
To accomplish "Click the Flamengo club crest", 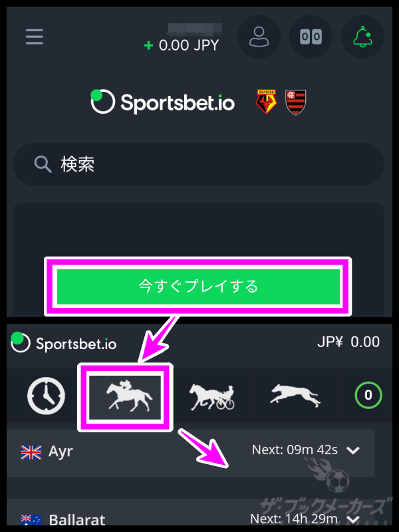I will click(x=295, y=102).
